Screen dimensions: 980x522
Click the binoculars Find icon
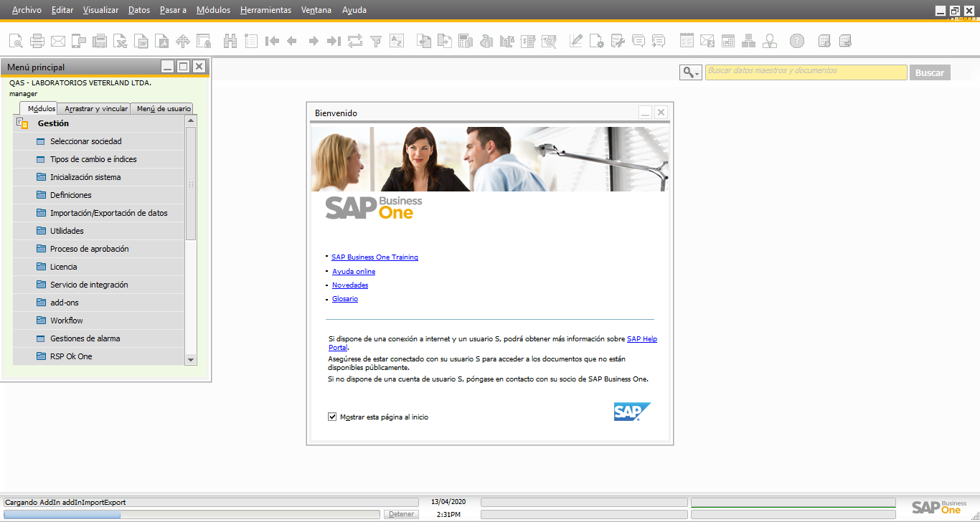(x=230, y=41)
